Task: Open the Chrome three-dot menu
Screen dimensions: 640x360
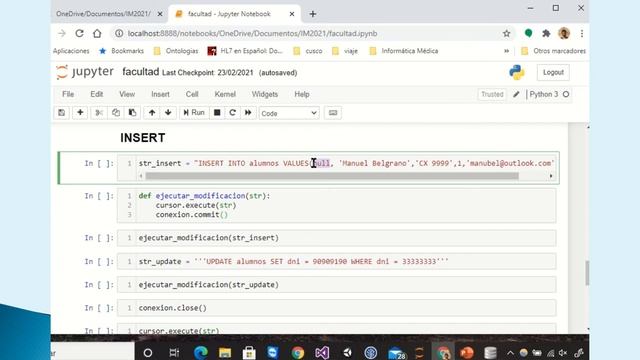Action: click(582, 33)
